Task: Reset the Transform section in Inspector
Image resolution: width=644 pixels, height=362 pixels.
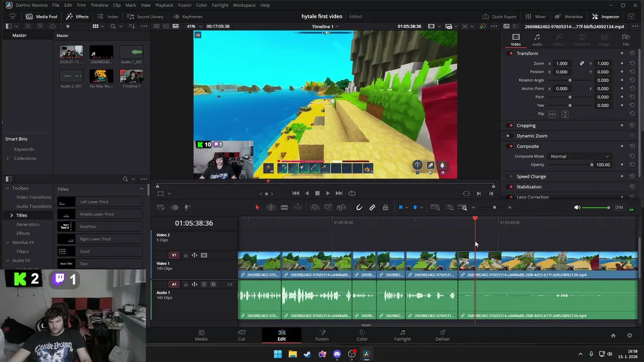Action: coord(632,53)
